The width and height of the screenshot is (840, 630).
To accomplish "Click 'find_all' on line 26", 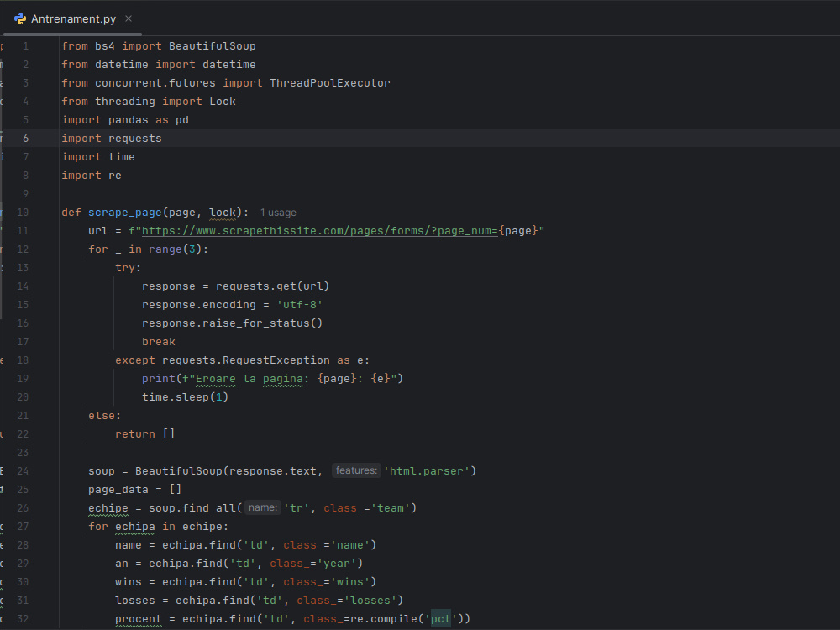I will (x=209, y=508).
